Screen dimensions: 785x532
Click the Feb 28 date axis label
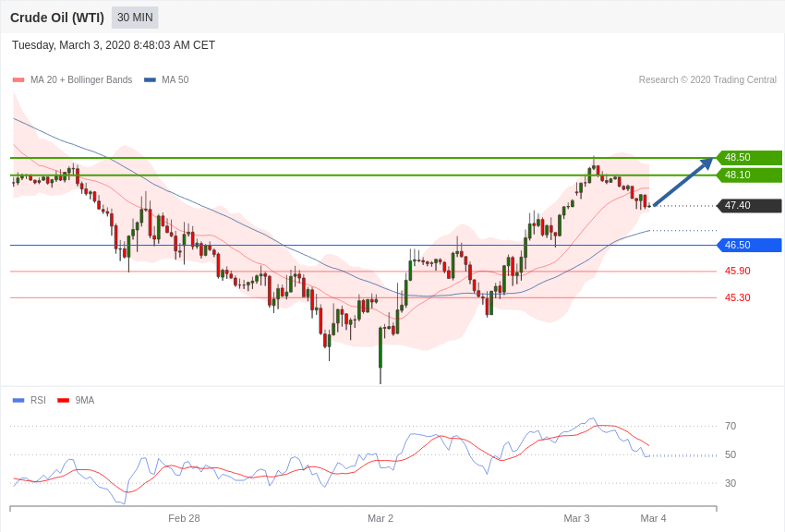point(184,518)
